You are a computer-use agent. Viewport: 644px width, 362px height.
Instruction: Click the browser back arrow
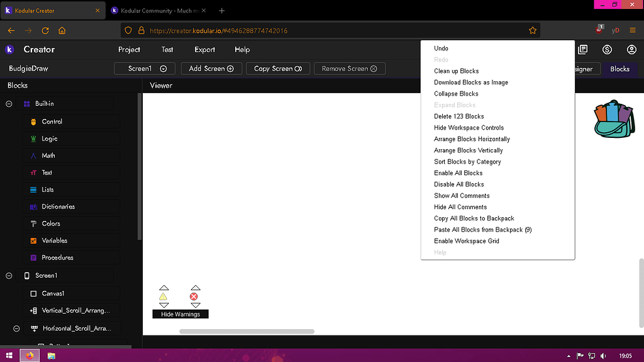pyautogui.click(x=11, y=30)
